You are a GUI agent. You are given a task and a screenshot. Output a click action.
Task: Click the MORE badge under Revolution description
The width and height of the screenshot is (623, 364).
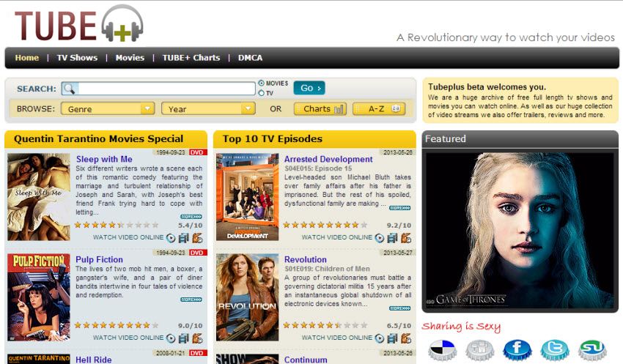pyautogui.click(x=399, y=308)
